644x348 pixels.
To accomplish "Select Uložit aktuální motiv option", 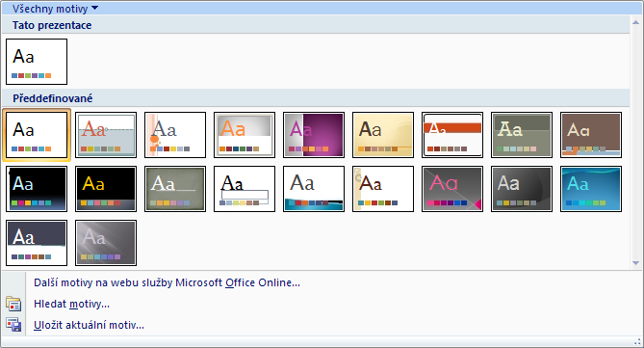I will click(89, 325).
